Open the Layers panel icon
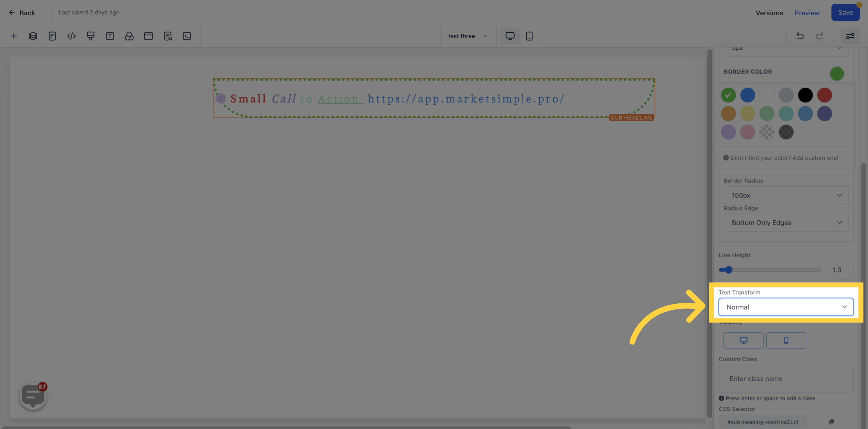 pyautogui.click(x=33, y=36)
